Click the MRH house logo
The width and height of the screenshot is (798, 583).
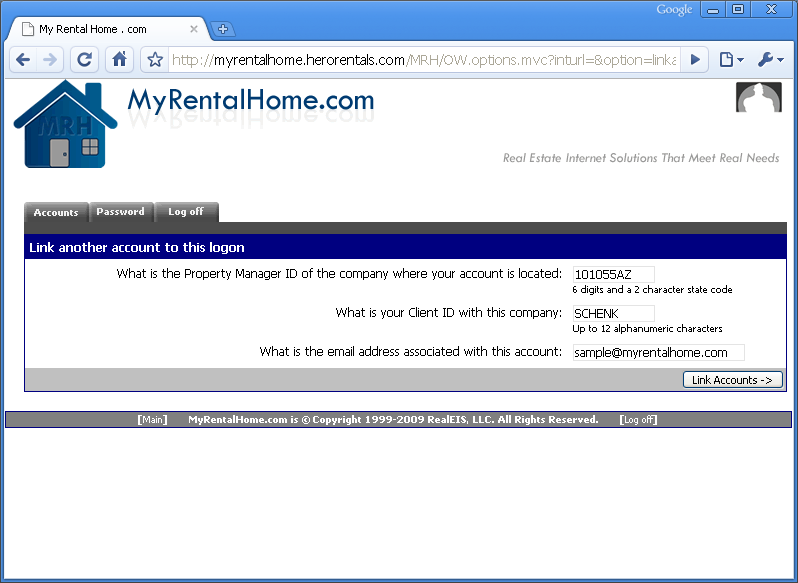click(x=65, y=125)
